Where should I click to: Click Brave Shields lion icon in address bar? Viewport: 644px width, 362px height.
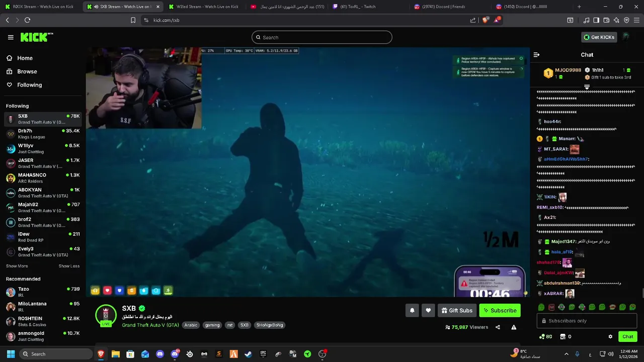[x=485, y=20]
